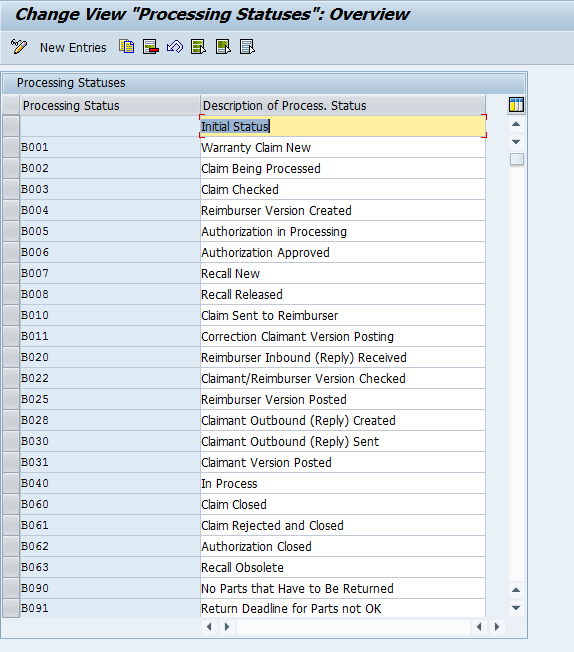The image size is (574, 652).
Task: Click the Processing Status column header
Action: point(110,106)
